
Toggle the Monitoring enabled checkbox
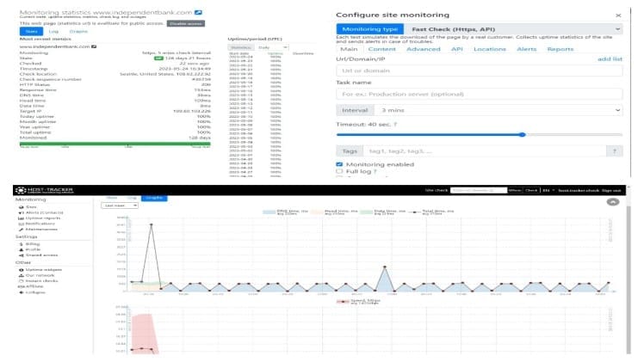coord(339,164)
